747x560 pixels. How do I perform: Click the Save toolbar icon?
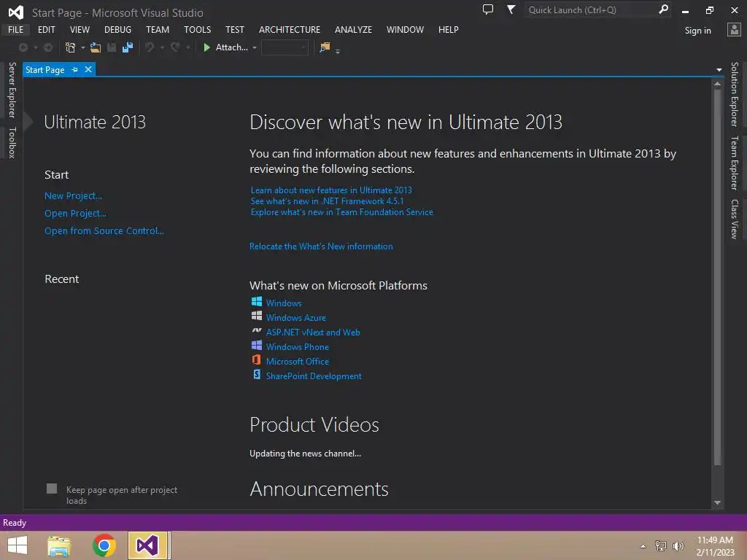112,47
